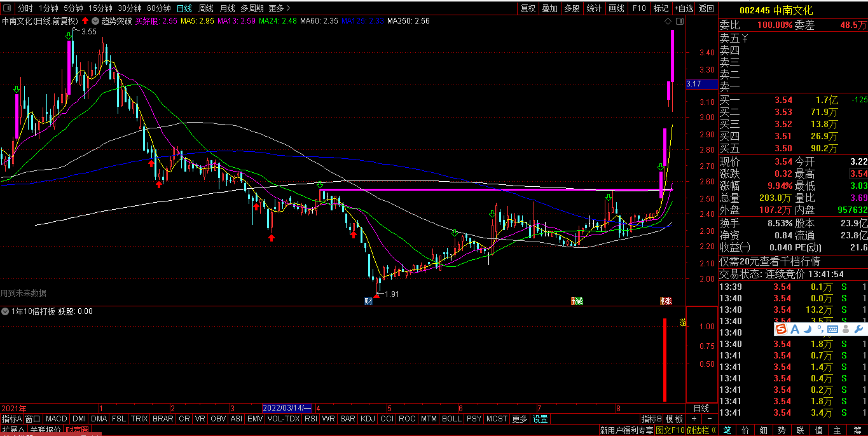Image resolution: width=868 pixels, height=436 pixels.
Task: Collapse the sidebar via 侧边栏《
Action: [701, 430]
